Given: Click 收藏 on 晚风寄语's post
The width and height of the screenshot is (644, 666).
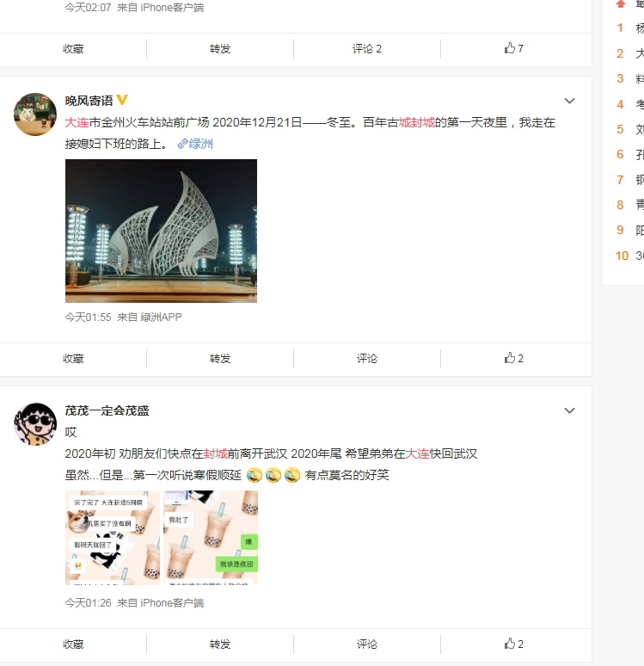Looking at the screenshot, I should pyautogui.click(x=73, y=359).
